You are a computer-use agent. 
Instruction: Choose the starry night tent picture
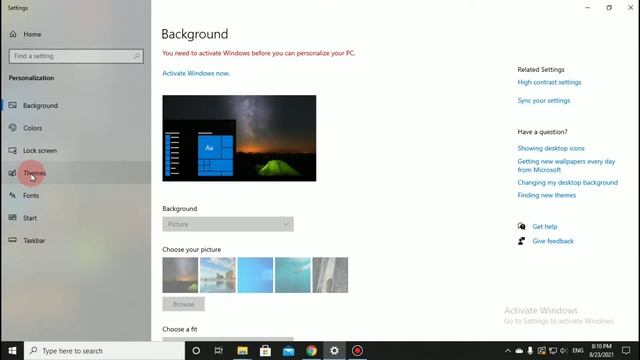pyautogui.click(x=180, y=275)
